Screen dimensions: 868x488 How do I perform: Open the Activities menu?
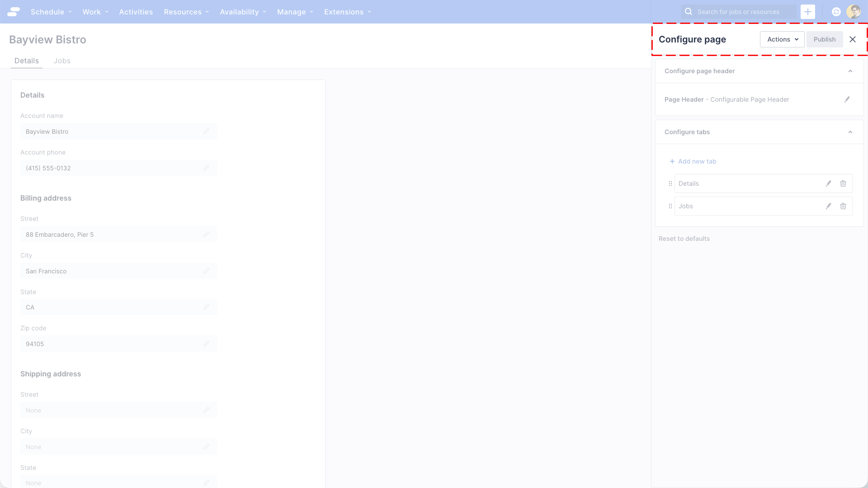(136, 12)
